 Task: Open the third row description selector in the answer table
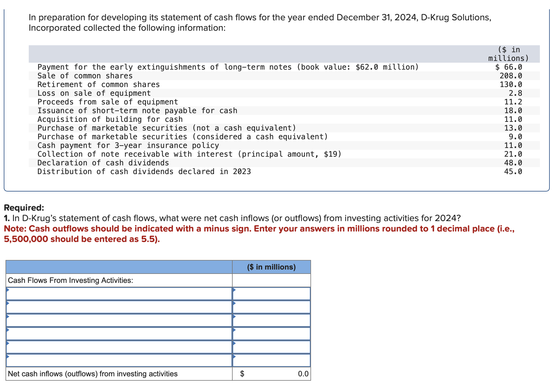click(118, 320)
